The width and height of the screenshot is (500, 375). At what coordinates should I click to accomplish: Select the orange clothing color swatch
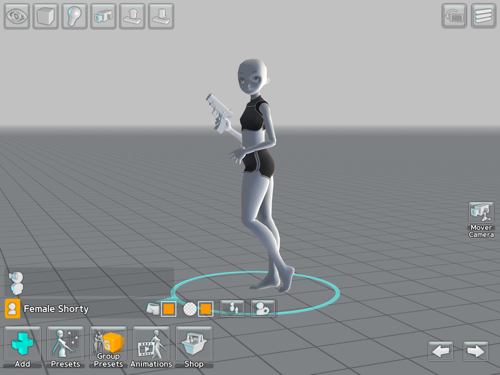[x=169, y=309]
